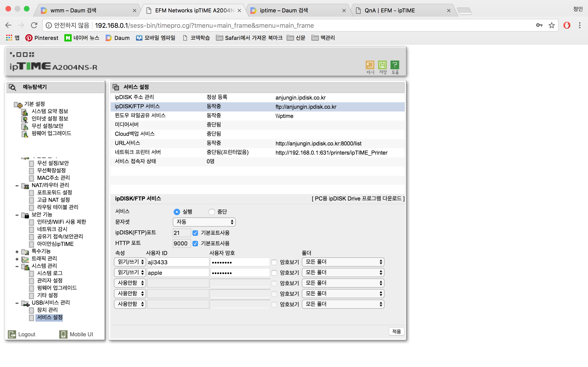Click the HTTP 포트 input field
The height and width of the screenshot is (367, 588).
point(181,243)
